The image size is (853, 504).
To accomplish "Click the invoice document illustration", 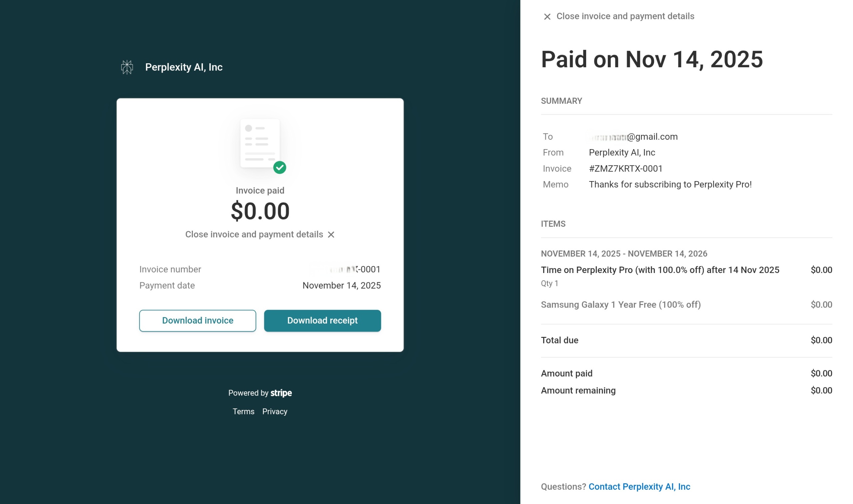I will 260,143.
